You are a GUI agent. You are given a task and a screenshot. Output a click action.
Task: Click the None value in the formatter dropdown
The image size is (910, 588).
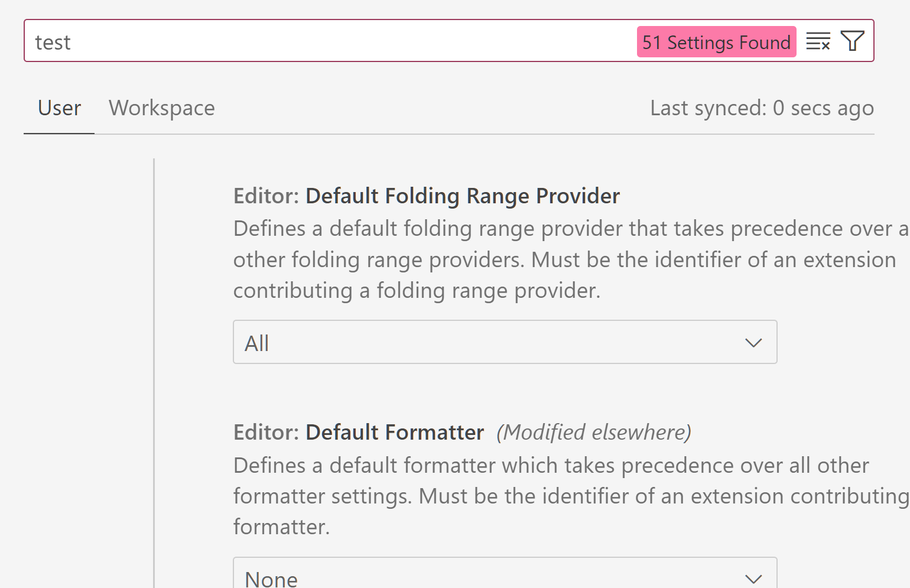[271, 577]
